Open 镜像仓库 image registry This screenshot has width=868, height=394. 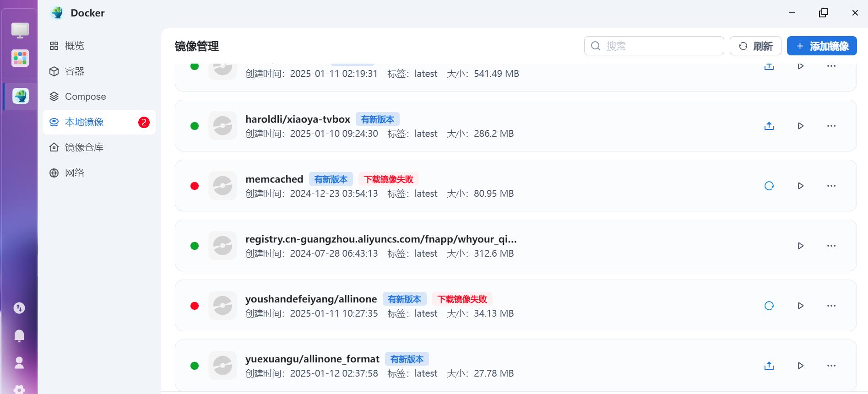coord(99,147)
